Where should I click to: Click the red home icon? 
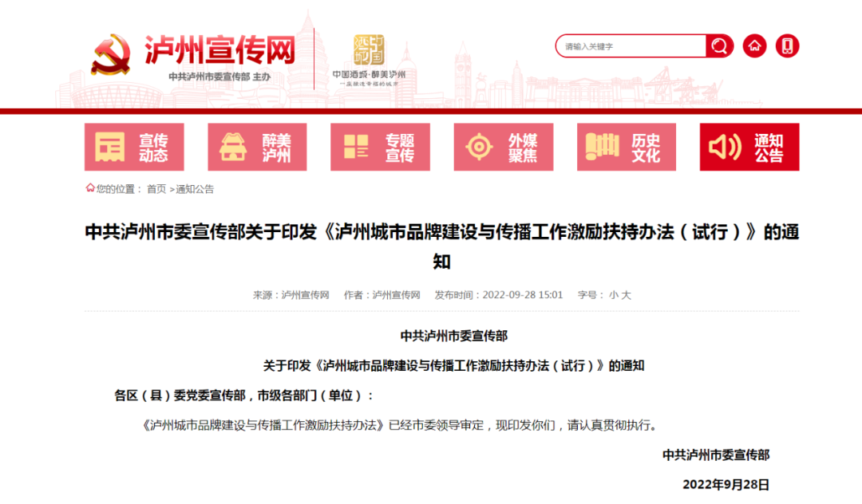pos(754,46)
